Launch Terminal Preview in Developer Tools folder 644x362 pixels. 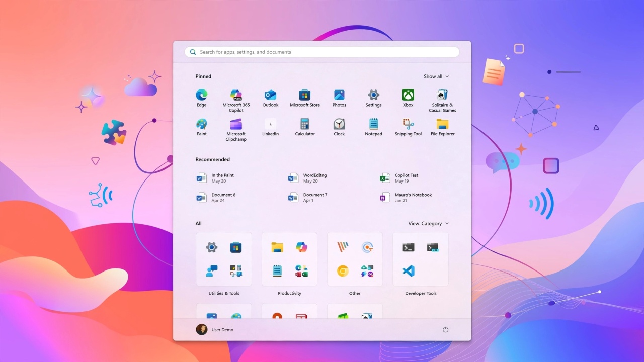pyautogui.click(x=433, y=247)
